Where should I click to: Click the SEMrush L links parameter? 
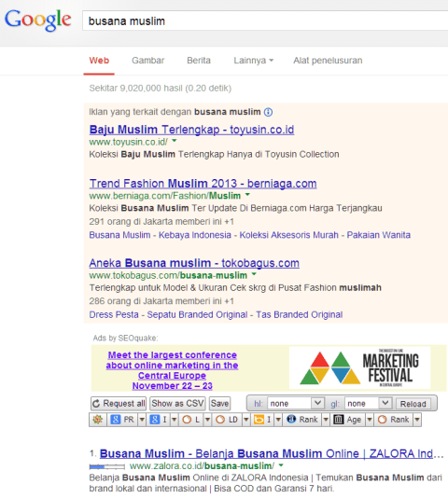click(x=191, y=420)
